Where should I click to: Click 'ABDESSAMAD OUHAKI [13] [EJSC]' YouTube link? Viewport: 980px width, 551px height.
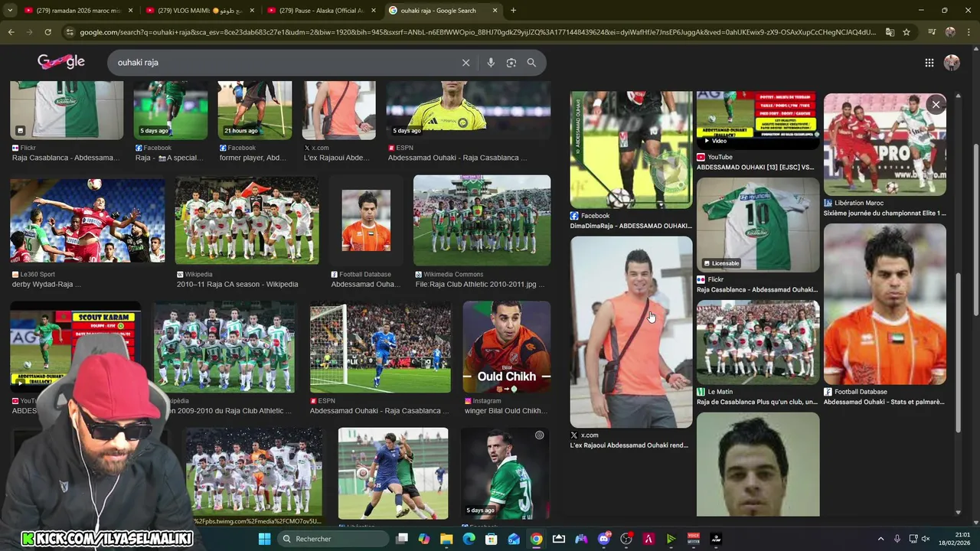755,167
